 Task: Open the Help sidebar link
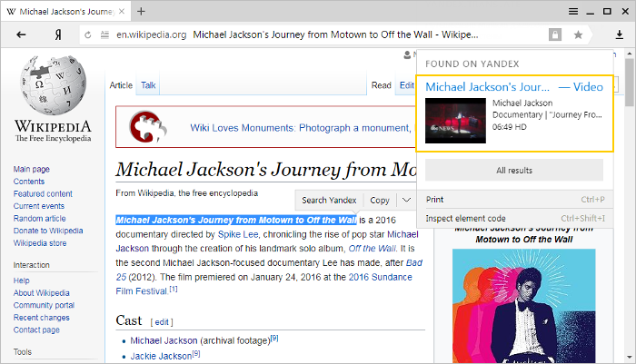coord(21,280)
